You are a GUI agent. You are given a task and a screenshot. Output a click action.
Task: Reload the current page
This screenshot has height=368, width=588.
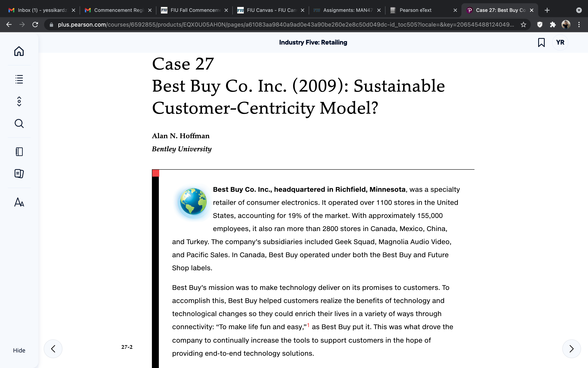[x=35, y=25]
